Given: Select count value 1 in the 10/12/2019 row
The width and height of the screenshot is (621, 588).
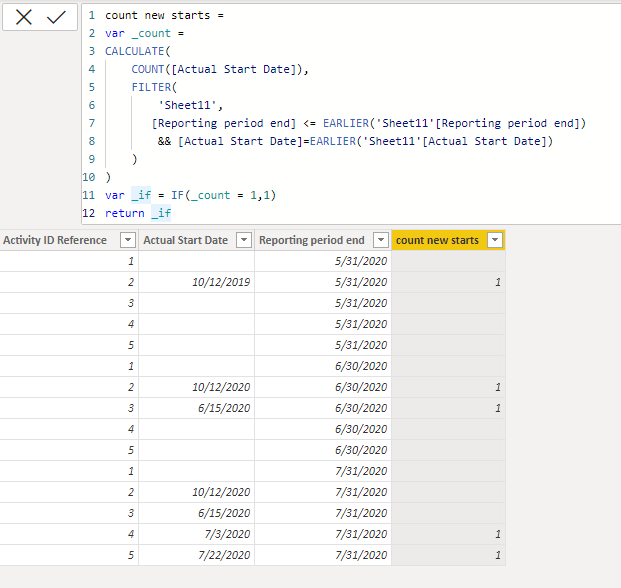Looking at the screenshot, I should click(x=448, y=282).
